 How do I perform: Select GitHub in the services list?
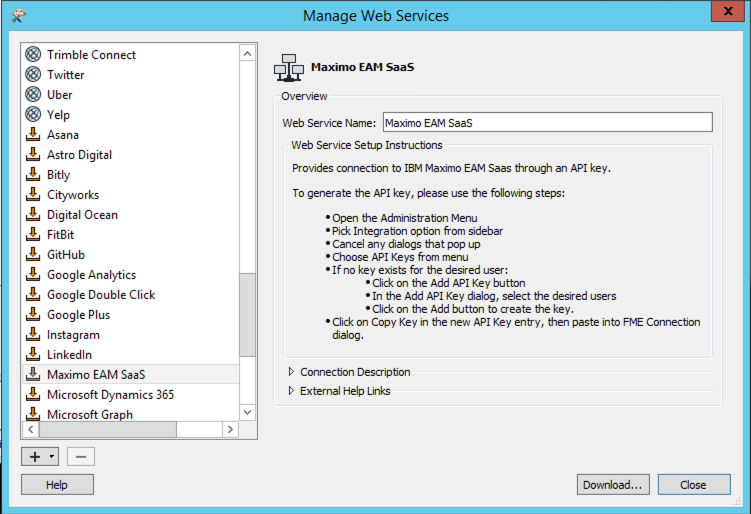pos(66,255)
